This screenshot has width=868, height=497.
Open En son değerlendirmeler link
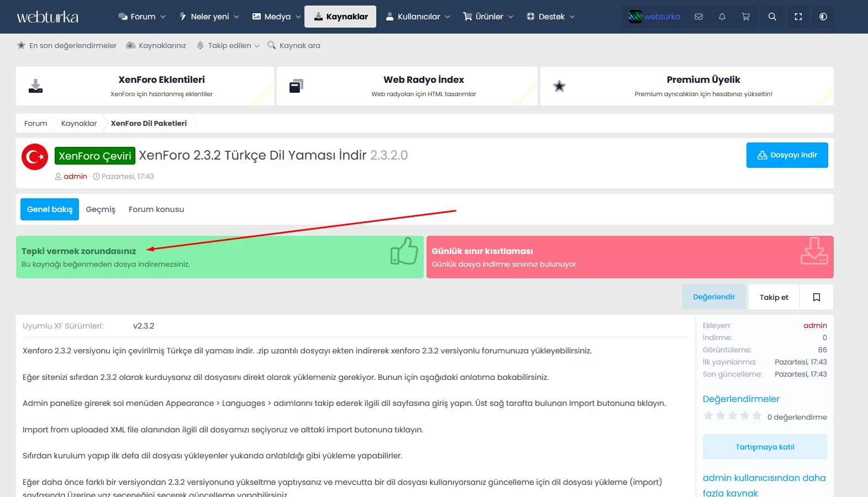(67, 45)
